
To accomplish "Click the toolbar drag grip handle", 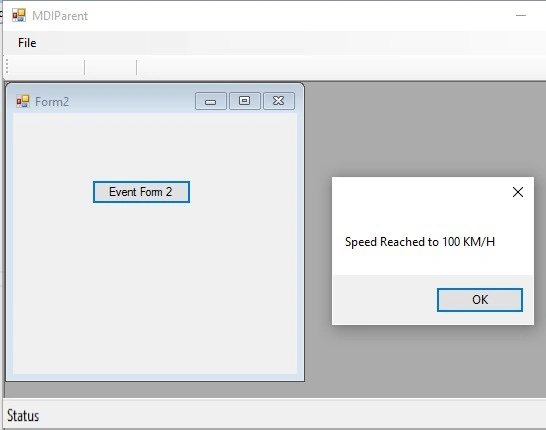I will click(7, 67).
